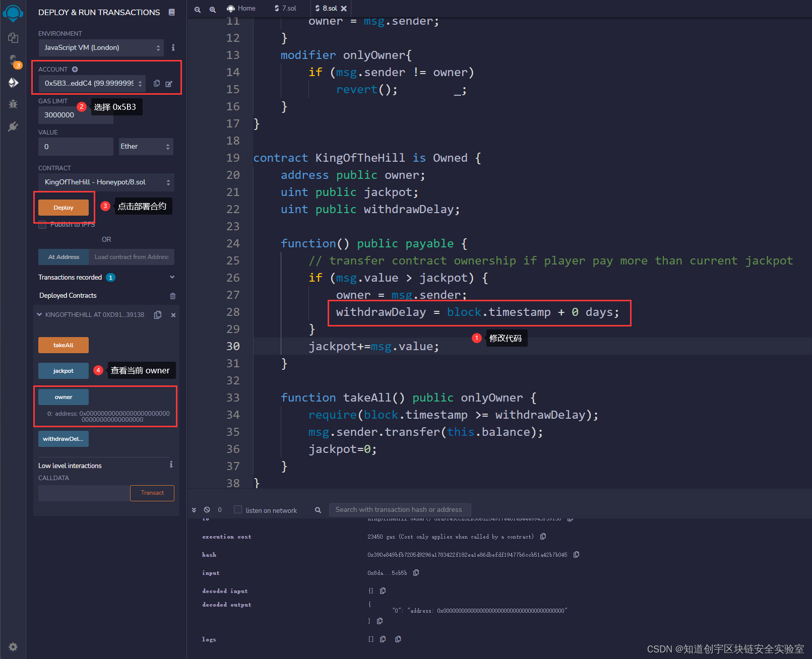
Task: Click the terminal search magnifier icon
Action: click(x=318, y=510)
